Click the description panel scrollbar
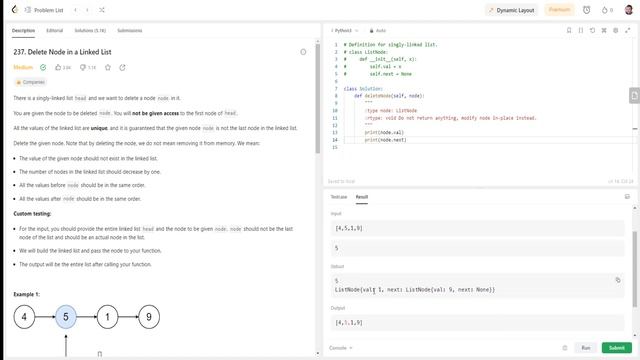640x360 pixels. 318,98
